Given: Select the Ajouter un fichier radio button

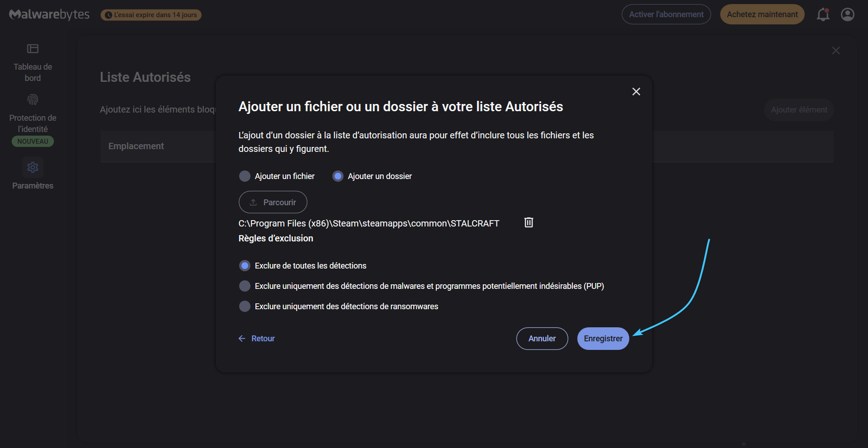Looking at the screenshot, I should [x=245, y=176].
